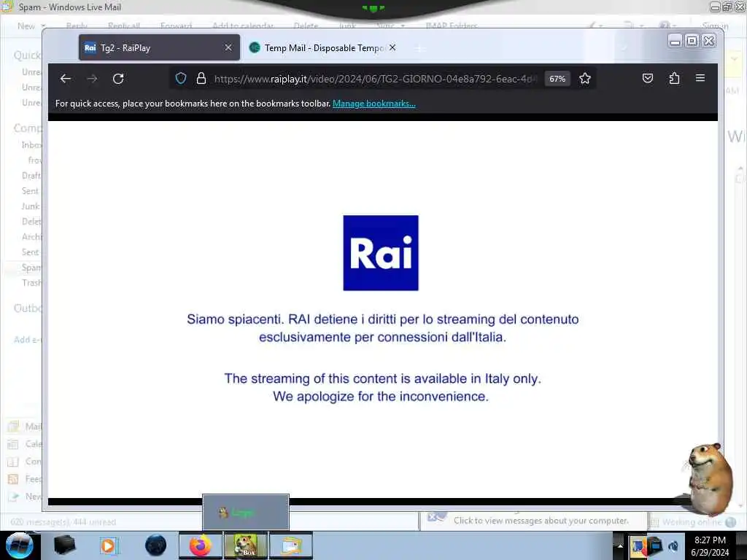Open Calendar view icon in Live Mail
The width and height of the screenshot is (747, 560).
13,444
